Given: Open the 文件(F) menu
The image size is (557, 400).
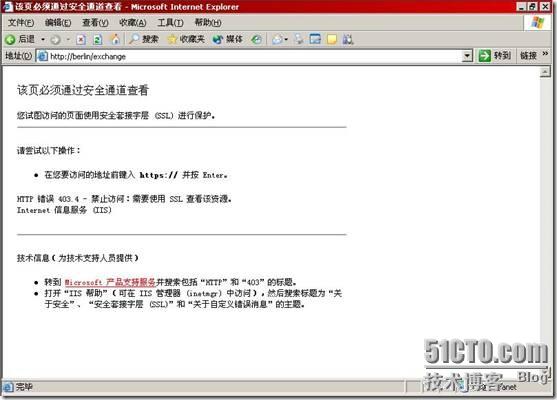Looking at the screenshot, I should point(21,23).
